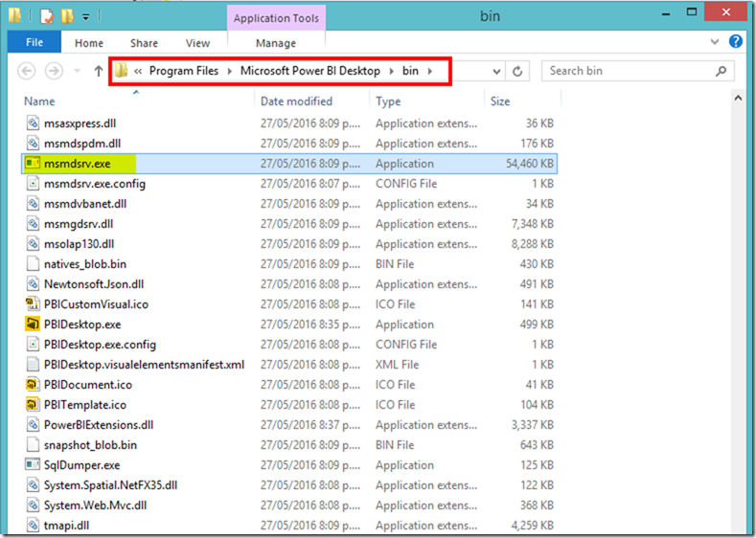Select the file name SqlDumper.exe

point(82,465)
